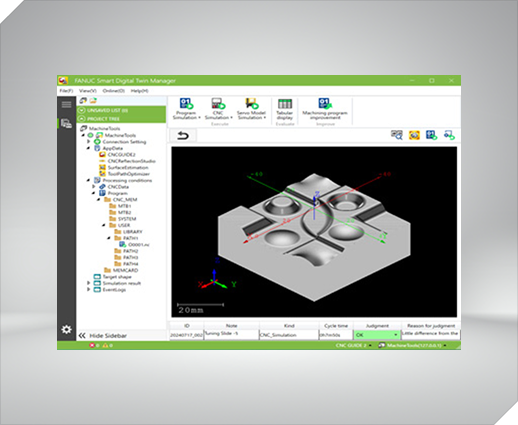Select SurfaceEstimation in tree
Viewport: 518px width, 425px height.
pos(128,167)
